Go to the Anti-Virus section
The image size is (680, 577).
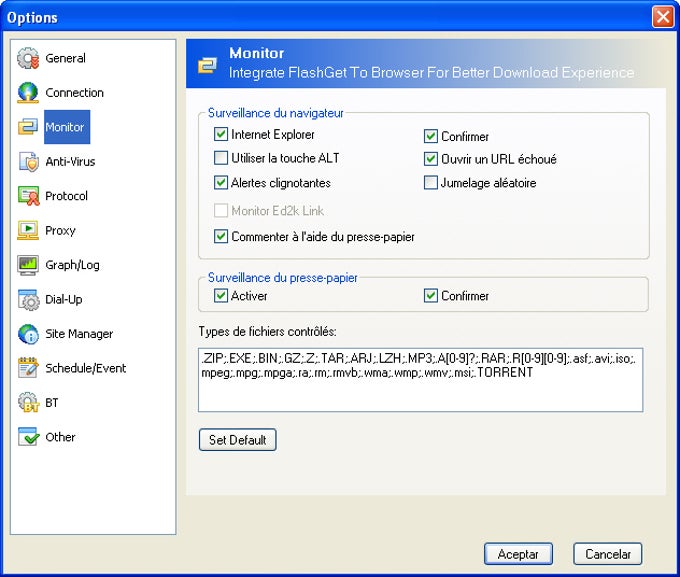coord(70,161)
